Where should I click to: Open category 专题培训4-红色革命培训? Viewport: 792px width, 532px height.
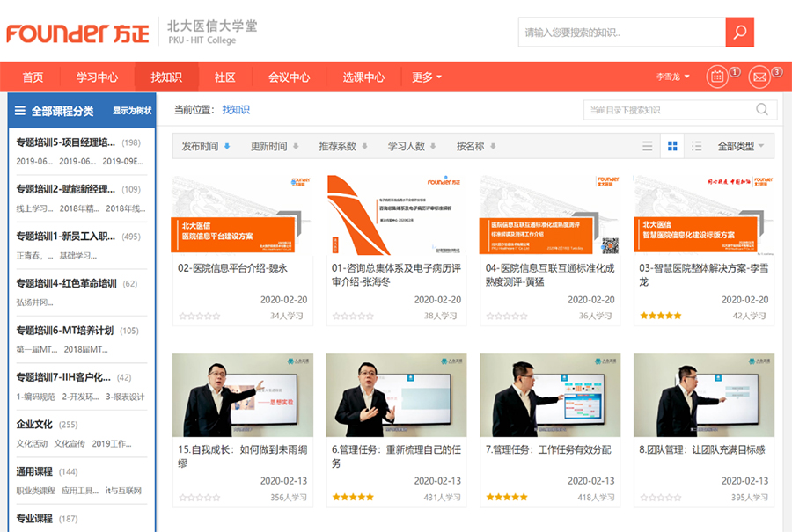tap(66, 283)
